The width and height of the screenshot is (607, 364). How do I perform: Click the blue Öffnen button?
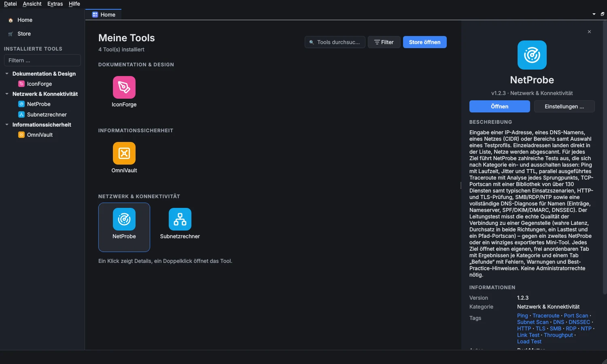click(500, 106)
